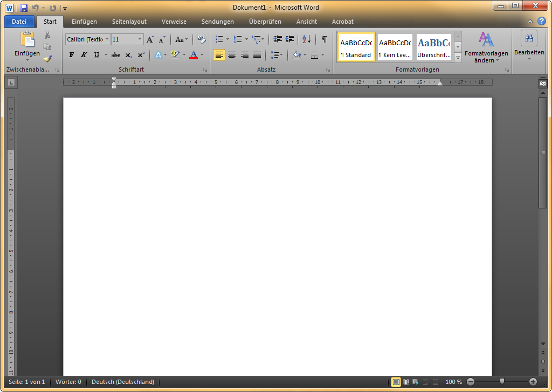Open the Seitenlayout ribbon tab
Viewport: 552px width, 392px height.
pyautogui.click(x=129, y=22)
